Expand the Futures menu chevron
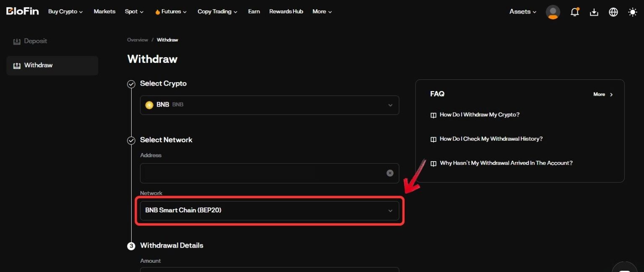 tap(184, 11)
